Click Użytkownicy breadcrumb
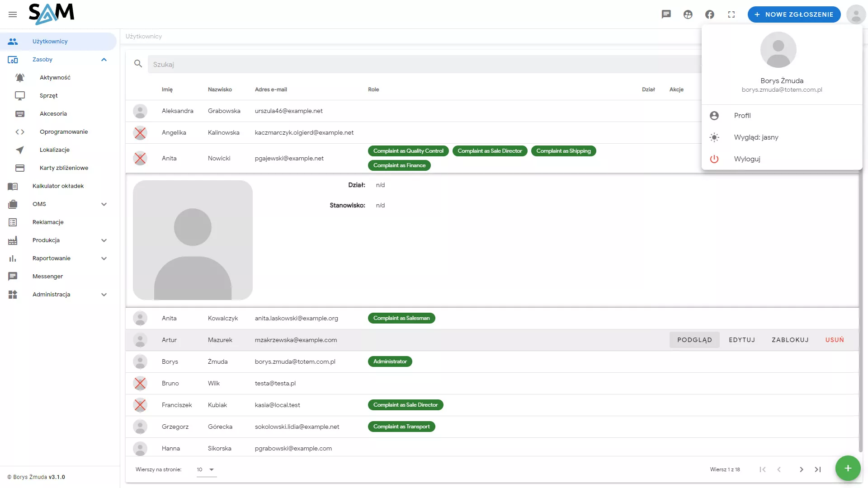The width and height of the screenshot is (868, 488). click(x=144, y=36)
